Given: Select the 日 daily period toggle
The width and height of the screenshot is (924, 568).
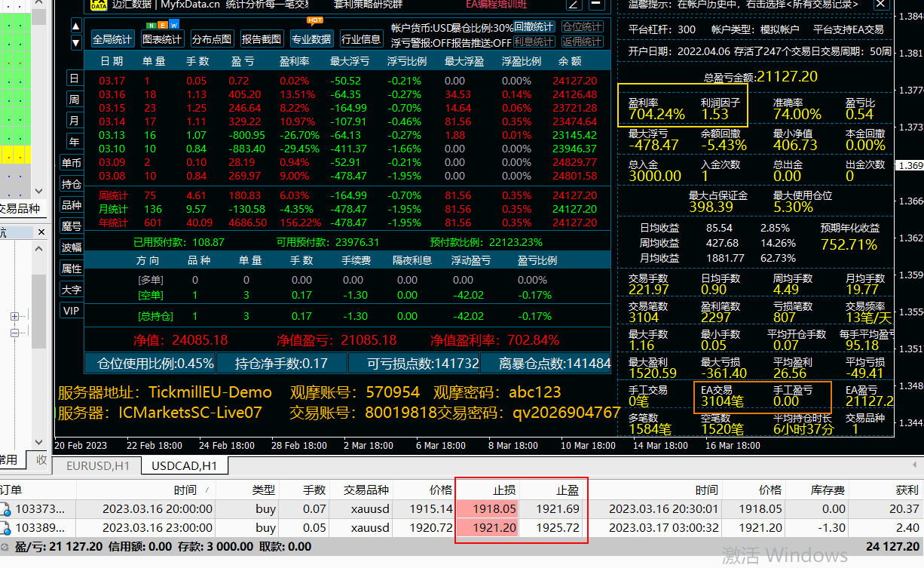Looking at the screenshot, I should [74, 78].
